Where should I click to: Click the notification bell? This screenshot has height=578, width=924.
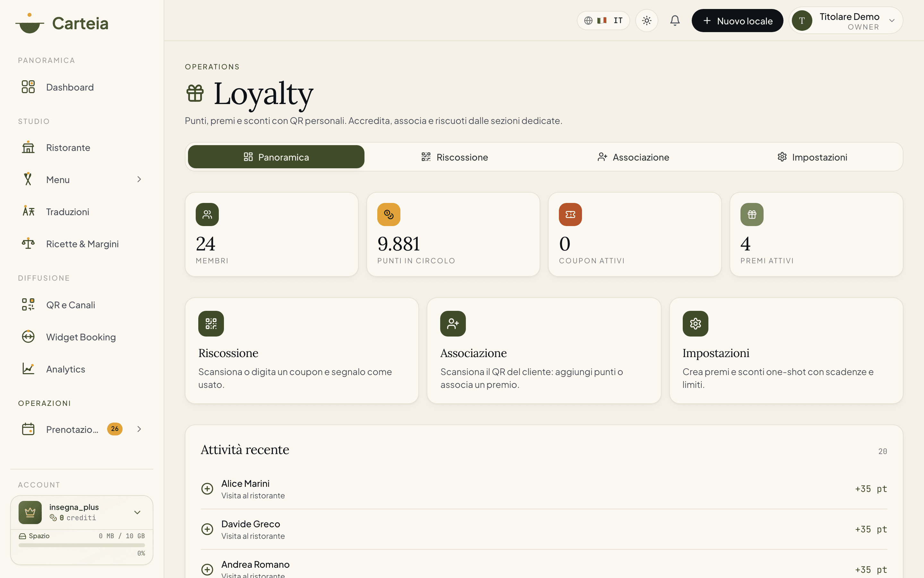tap(675, 20)
